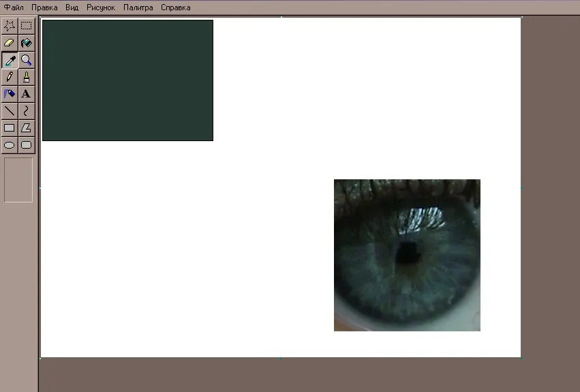
Task: Select the Rounded Rectangle tool
Action: point(27,145)
